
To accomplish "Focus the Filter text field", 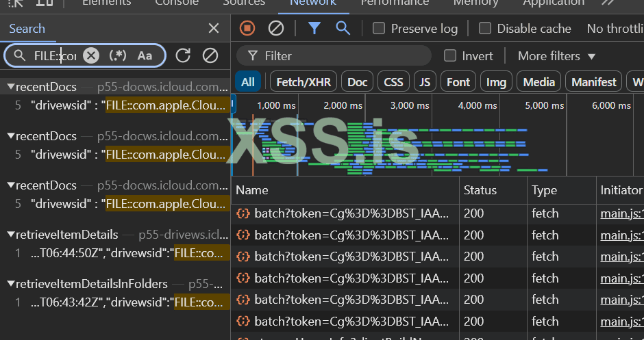I will pos(334,56).
